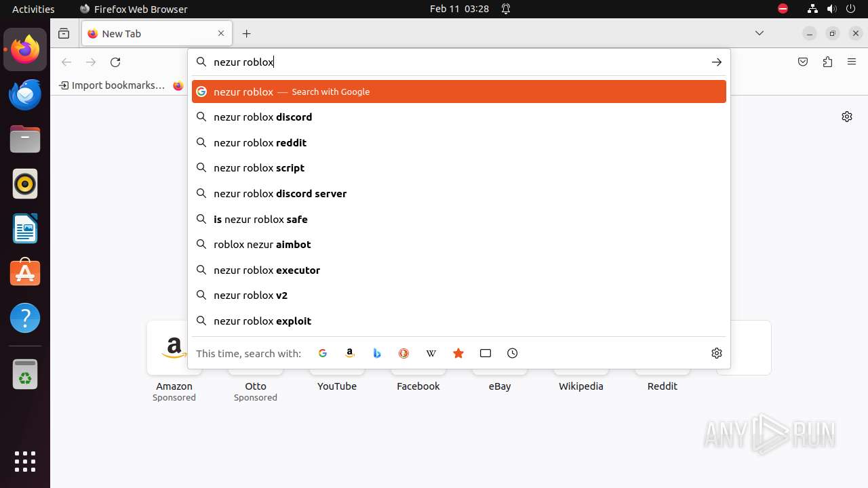Search this time with Bing icon
Image resolution: width=868 pixels, height=488 pixels.
tap(377, 353)
